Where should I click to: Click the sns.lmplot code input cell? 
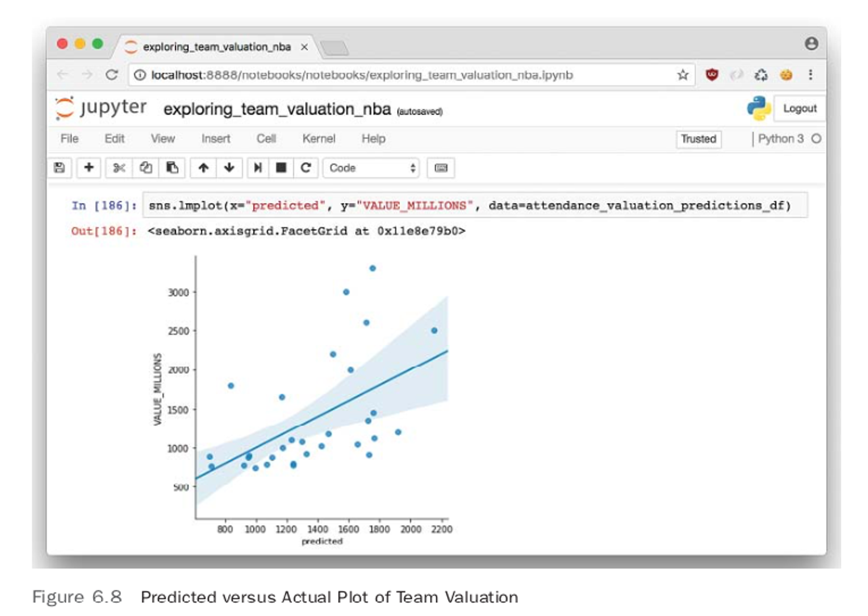coord(470,206)
